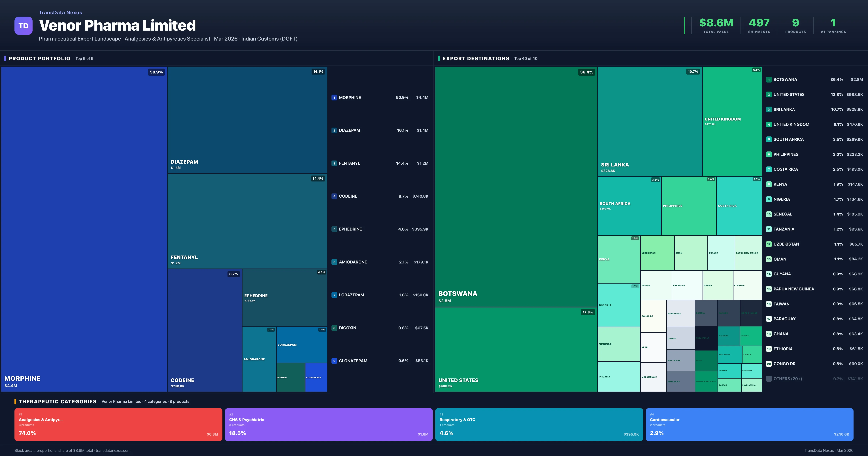This screenshot has width=868, height=456.
Task: Open the transdatanexus.com link
Action: point(113,450)
